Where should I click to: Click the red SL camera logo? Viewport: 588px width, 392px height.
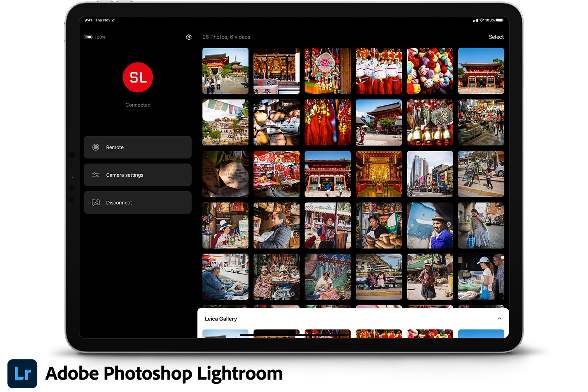tap(138, 77)
